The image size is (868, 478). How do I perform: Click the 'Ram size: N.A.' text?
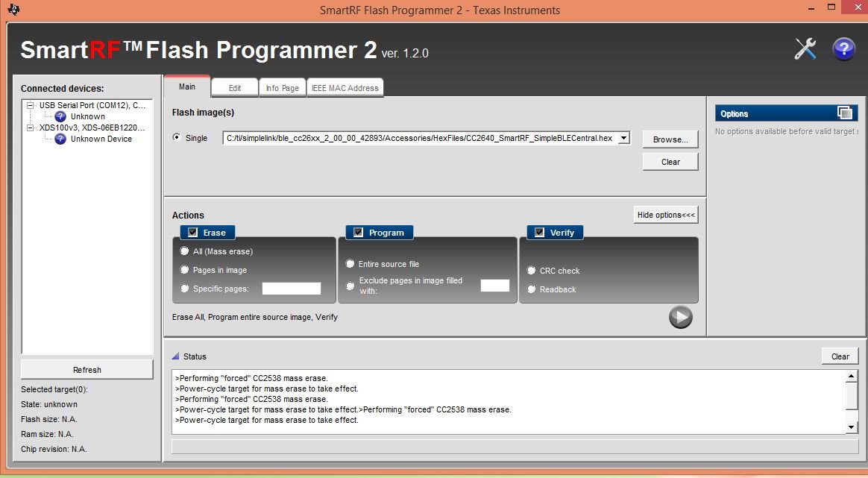pyautogui.click(x=47, y=434)
